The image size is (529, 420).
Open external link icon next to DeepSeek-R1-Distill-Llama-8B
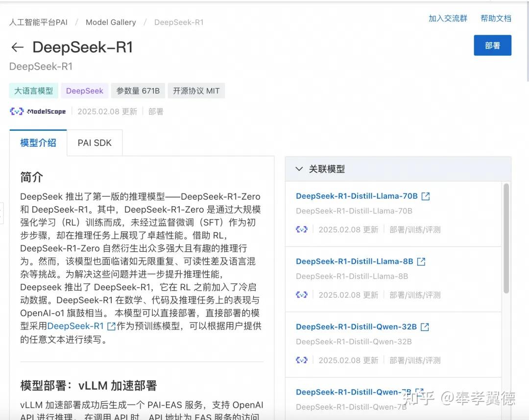[x=421, y=261]
